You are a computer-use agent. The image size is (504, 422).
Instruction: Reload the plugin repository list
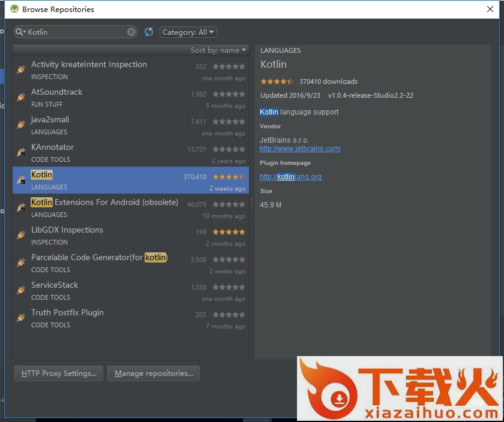point(149,32)
